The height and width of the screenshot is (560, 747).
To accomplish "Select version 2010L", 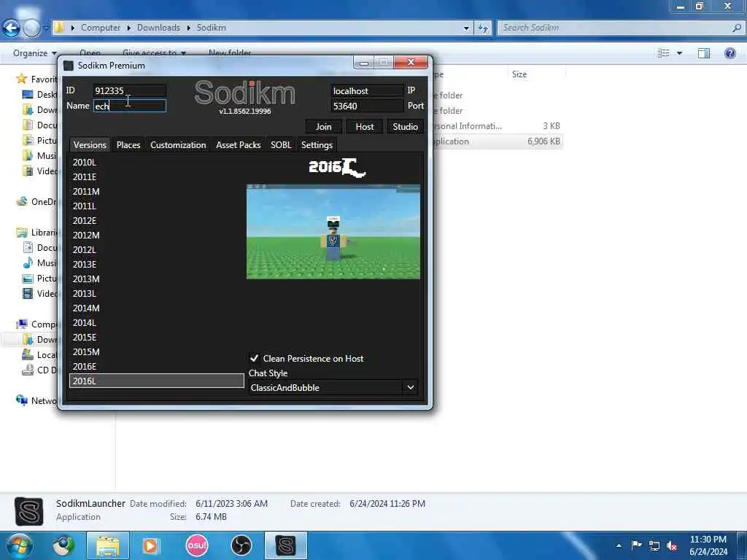I will (157, 163).
